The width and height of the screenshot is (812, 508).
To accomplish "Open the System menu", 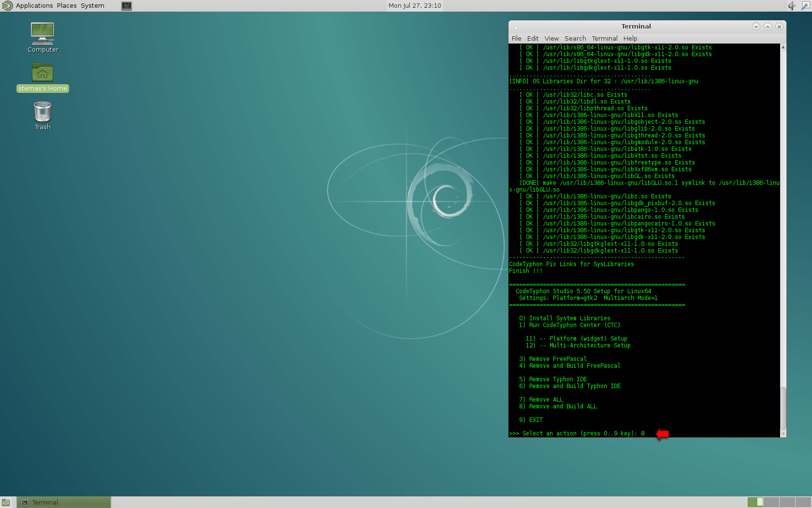I will coord(92,6).
